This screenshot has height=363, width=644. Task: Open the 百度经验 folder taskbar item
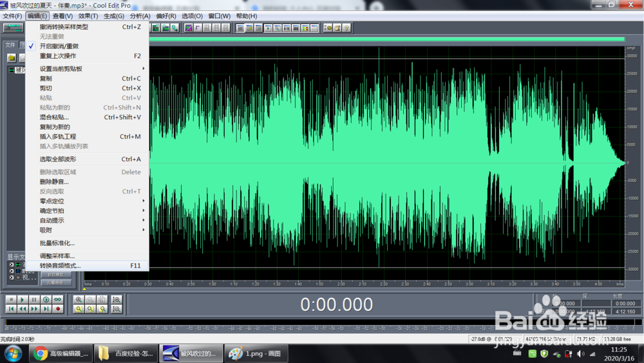126,353
